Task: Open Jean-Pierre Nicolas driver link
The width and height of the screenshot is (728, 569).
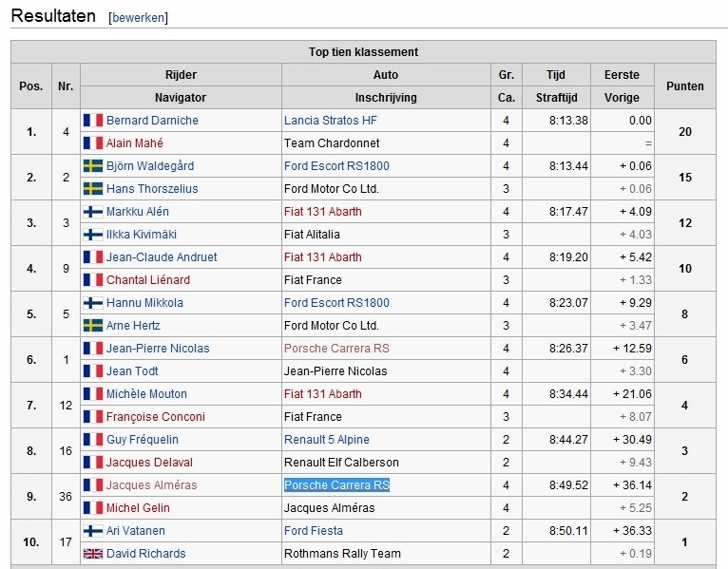Action: pyautogui.click(x=158, y=348)
